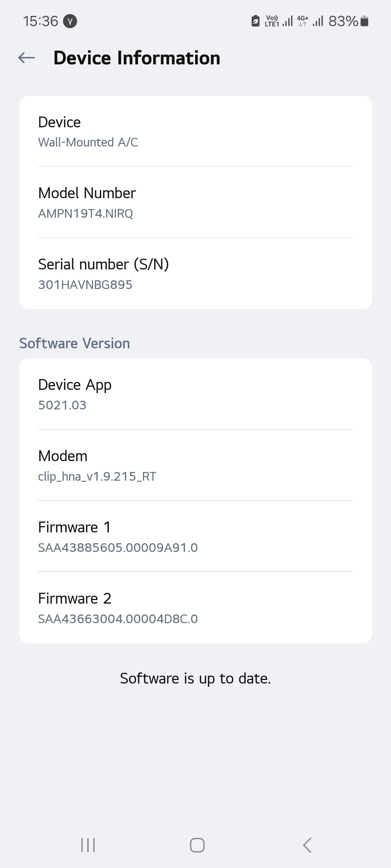Select the Firmware 1 entry
This screenshot has height=868, width=391.
tap(195, 537)
